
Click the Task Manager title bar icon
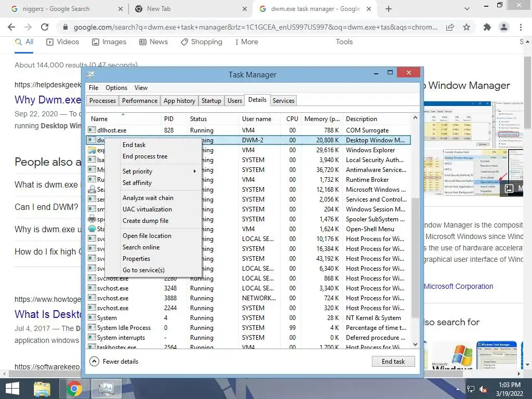coord(90,74)
